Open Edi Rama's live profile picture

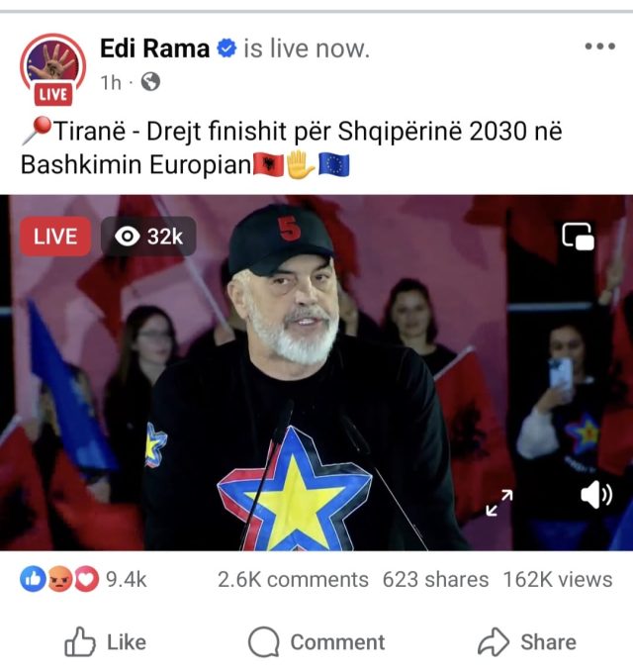click(x=52, y=68)
